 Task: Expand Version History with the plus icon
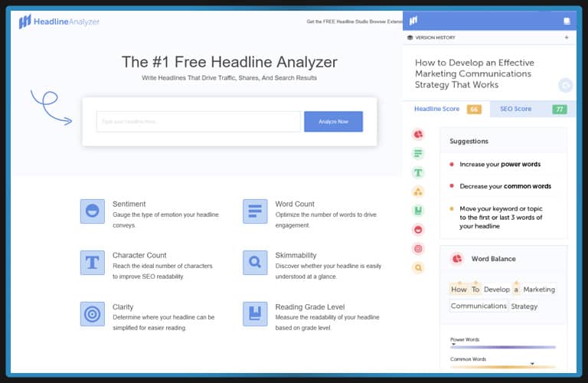567,38
